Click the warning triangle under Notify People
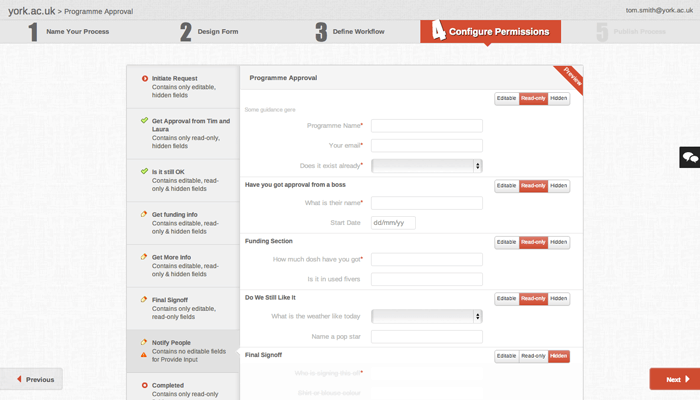Screen dimensions: 700x400 [x=144, y=355]
